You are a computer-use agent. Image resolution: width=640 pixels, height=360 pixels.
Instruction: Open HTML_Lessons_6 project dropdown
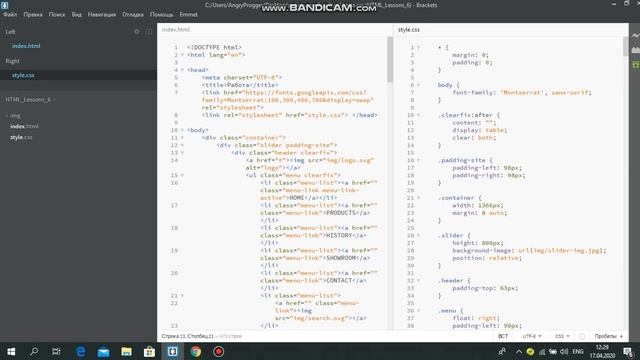tap(31, 100)
